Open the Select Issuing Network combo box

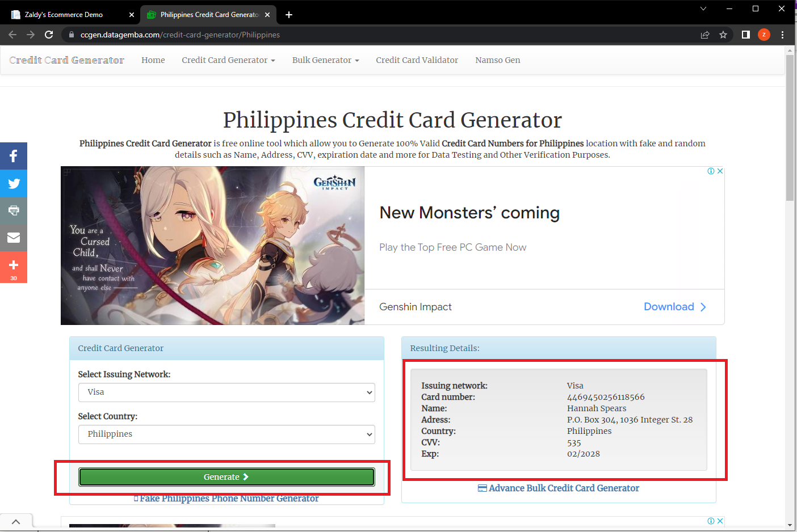coord(226,392)
